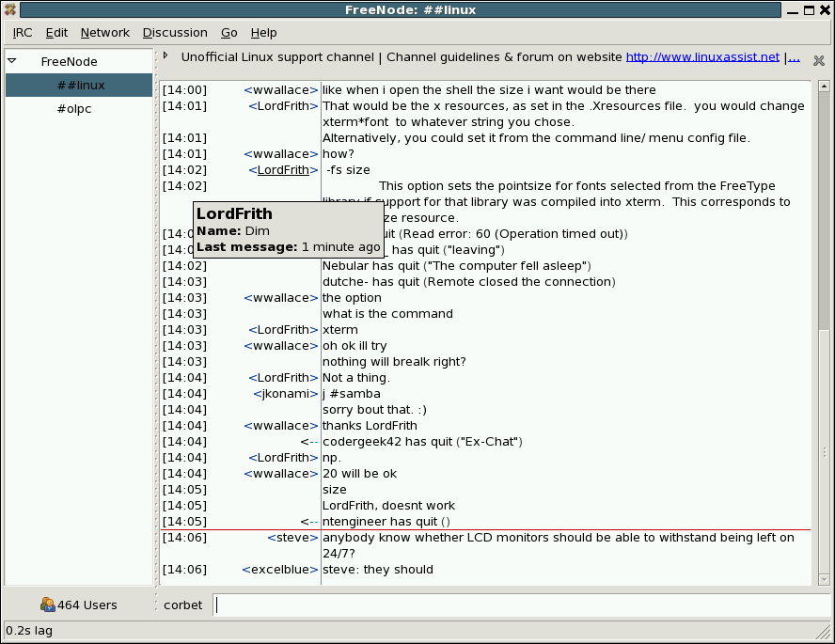Screen dimensions: 835x644
Task: Close the current discussion with the X icon
Action: tap(819, 61)
